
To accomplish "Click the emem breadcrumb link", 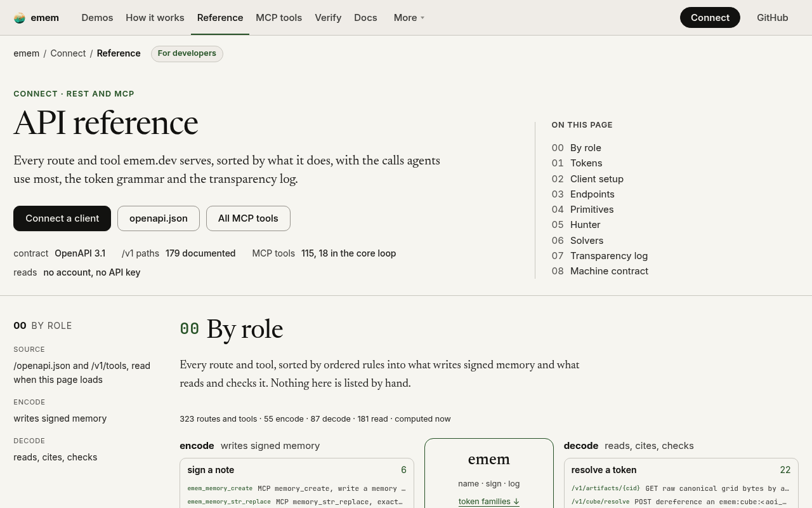I will (26, 53).
